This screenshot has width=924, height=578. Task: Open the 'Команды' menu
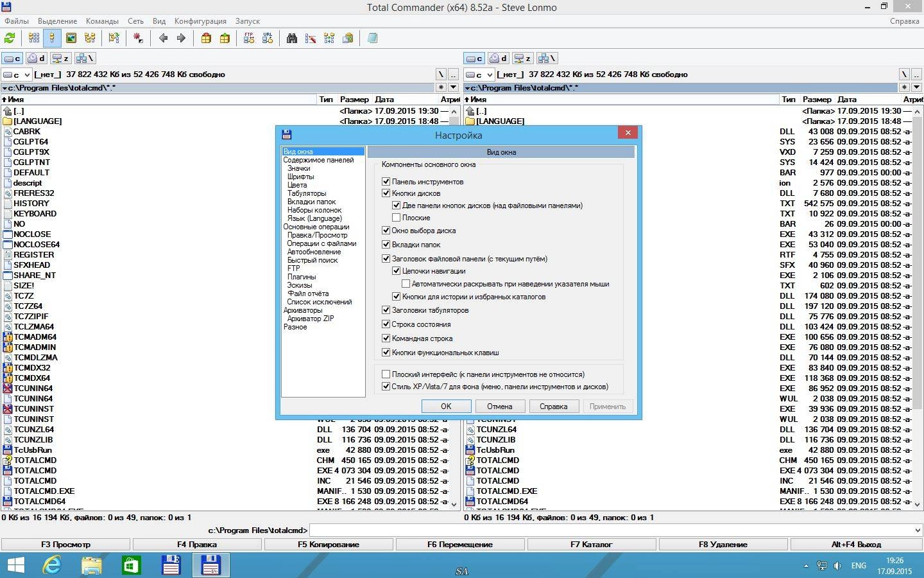102,21
